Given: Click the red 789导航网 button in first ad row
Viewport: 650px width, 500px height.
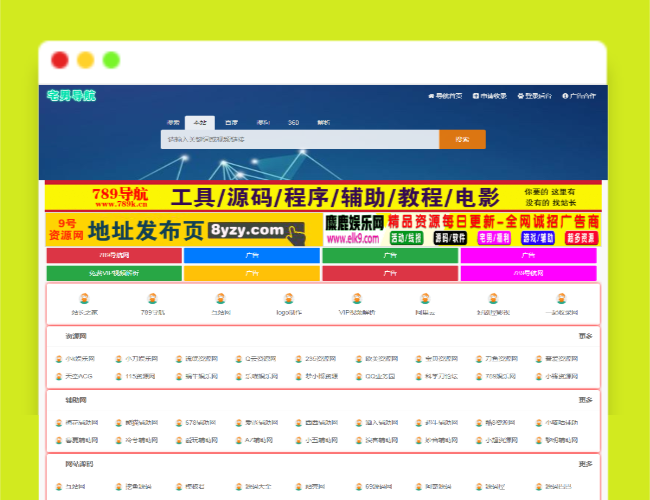Looking at the screenshot, I should [x=114, y=255].
